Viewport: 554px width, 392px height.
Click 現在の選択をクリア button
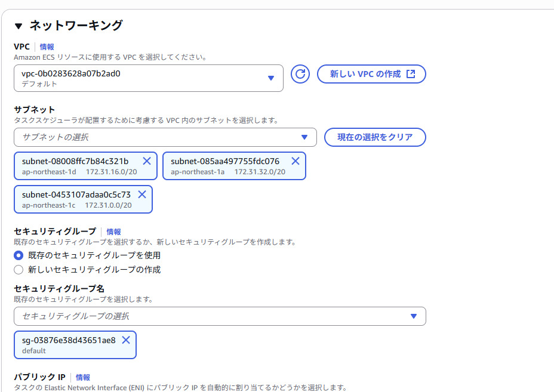coord(375,137)
